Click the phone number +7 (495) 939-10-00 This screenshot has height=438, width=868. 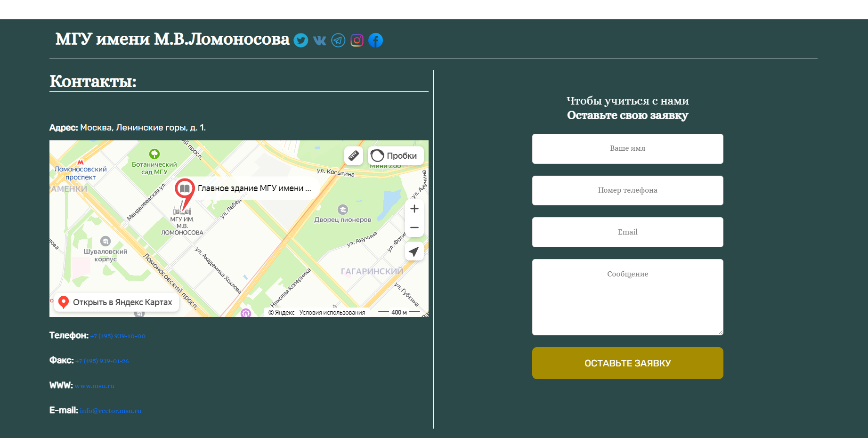118,336
